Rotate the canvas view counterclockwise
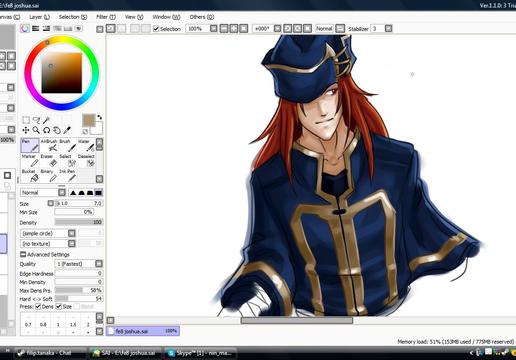 pyautogui.click(x=287, y=29)
